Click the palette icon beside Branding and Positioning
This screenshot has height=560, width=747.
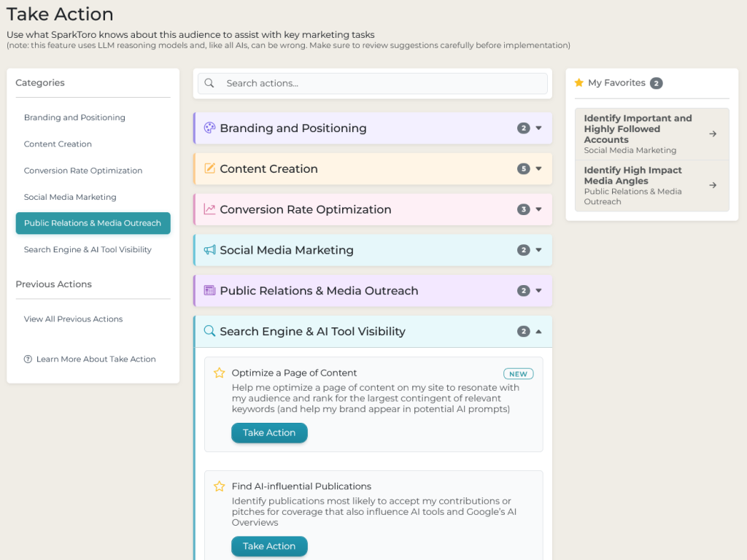pyautogui.click(x=209, y=128)
